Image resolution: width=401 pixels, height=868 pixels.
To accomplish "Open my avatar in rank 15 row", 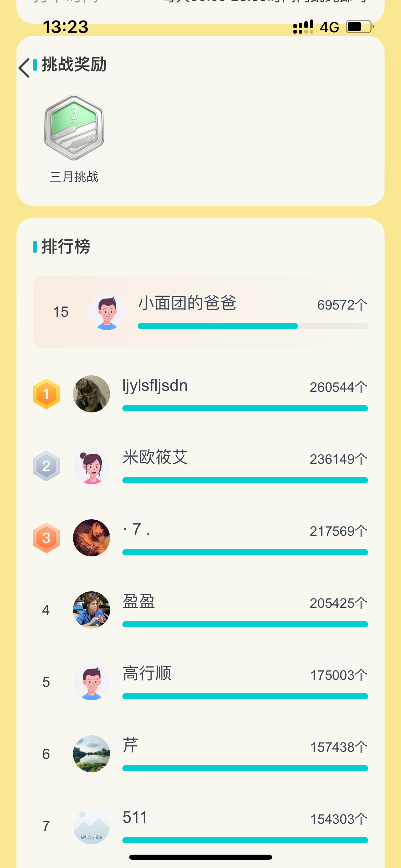I will tap(107, 312).
